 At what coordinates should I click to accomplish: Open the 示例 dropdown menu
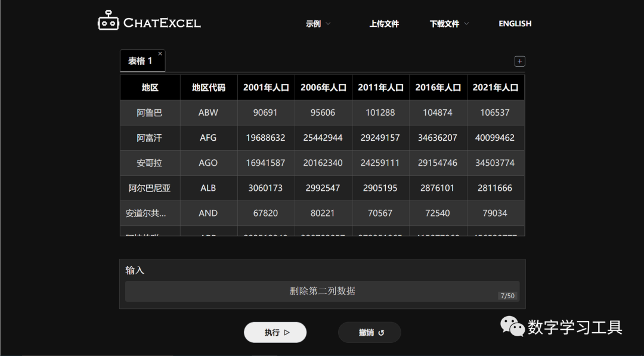click(x=318, y=24)
